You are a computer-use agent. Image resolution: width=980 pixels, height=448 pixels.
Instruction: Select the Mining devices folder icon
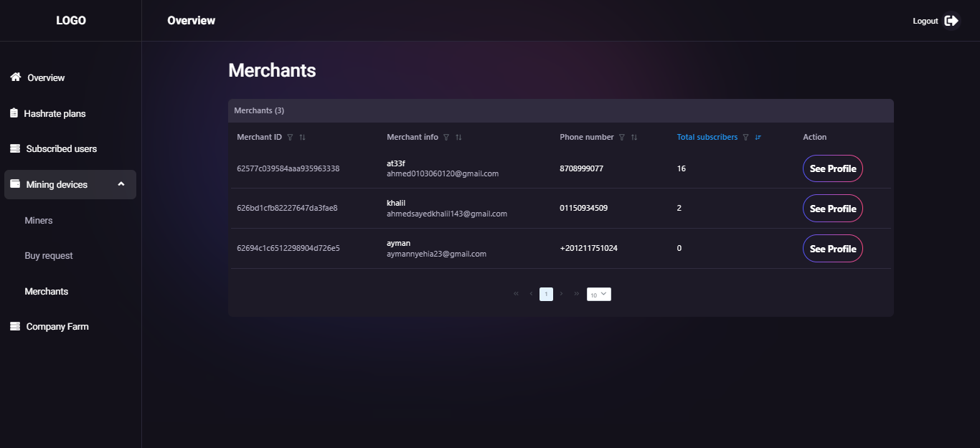tap(14, 184)
